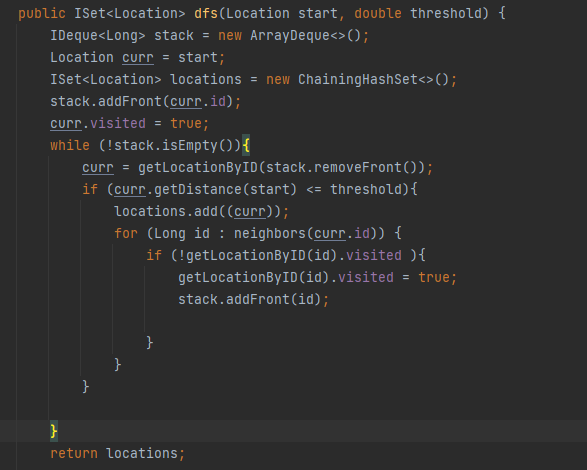Place cursor on return locations statement
Image resolution: width=587 pixels, height=470 pixels.
(118, 453)
